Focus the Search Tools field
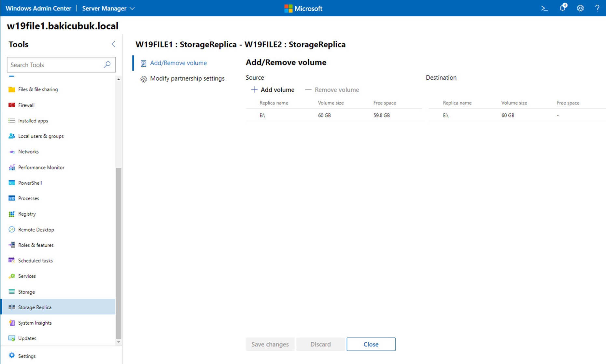The image size is (606, 364). [x=61, y=65]
